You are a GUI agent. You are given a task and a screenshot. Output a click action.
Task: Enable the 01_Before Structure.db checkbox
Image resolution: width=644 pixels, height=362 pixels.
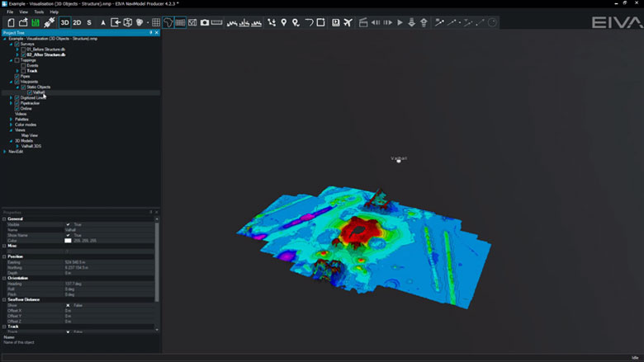point(23,49)
